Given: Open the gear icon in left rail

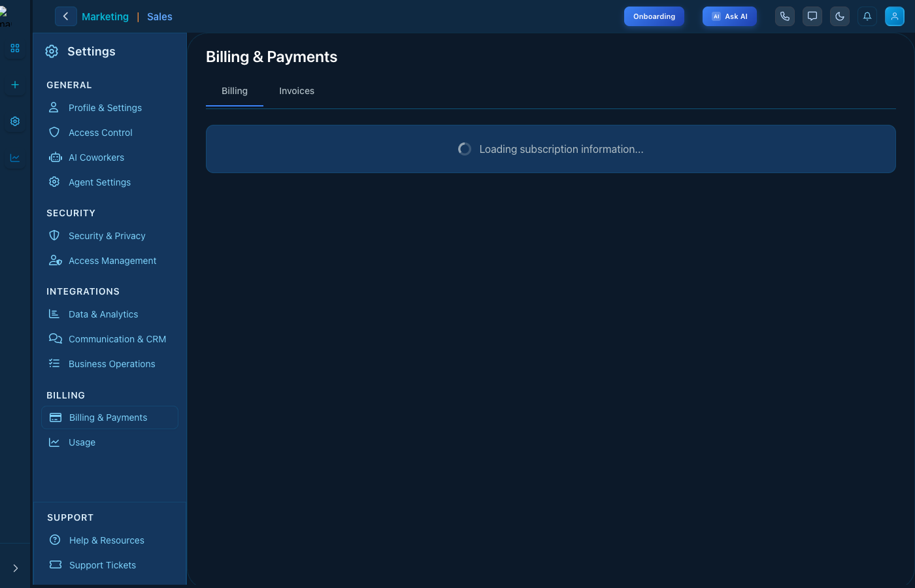Looking at the screenshot, I should click(x=15, y=122).
